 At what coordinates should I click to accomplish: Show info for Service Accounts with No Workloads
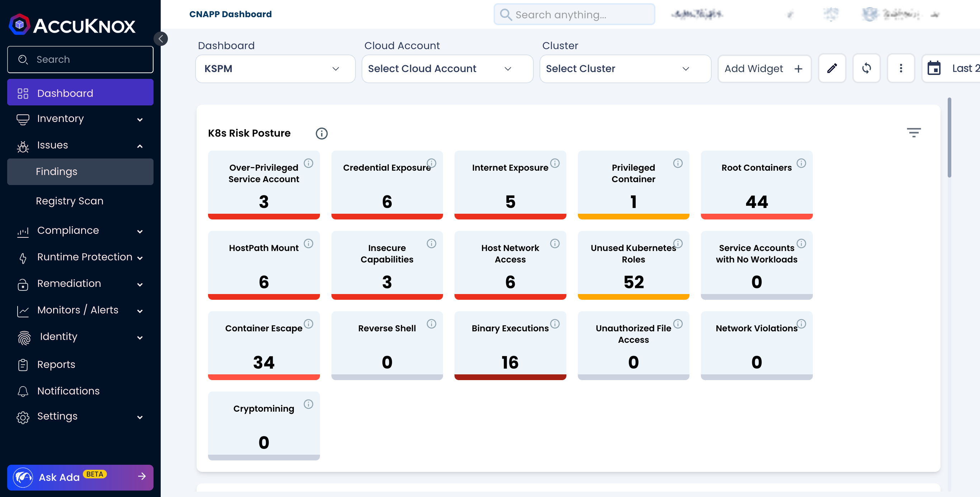click(801, 243)
